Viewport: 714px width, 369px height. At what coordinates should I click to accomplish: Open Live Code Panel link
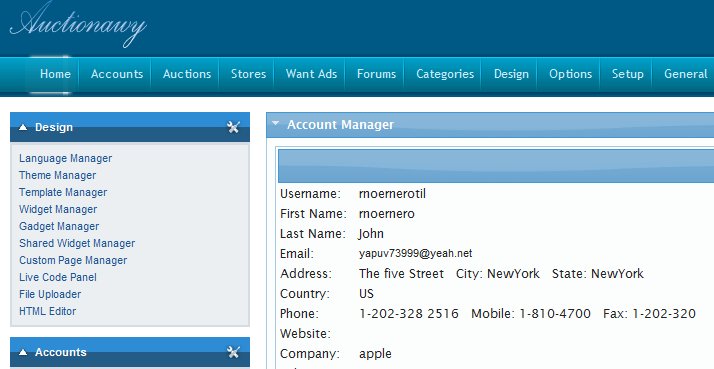58,277
